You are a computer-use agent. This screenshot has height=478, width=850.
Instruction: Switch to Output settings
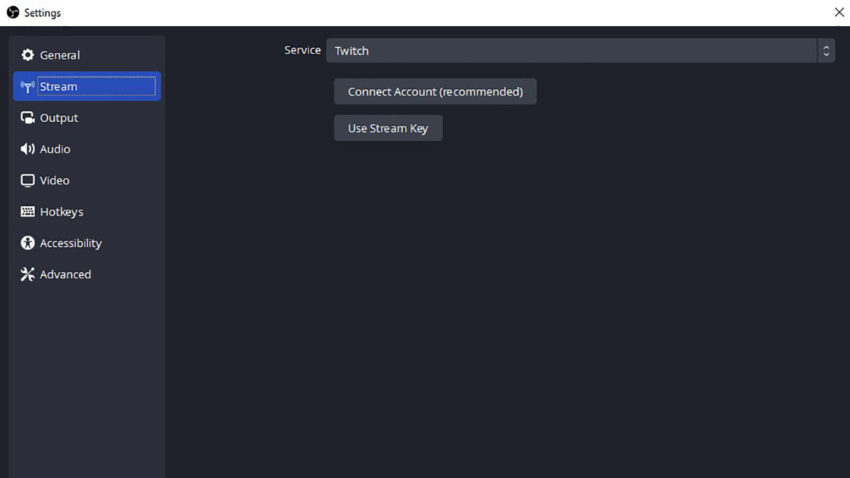87,118
